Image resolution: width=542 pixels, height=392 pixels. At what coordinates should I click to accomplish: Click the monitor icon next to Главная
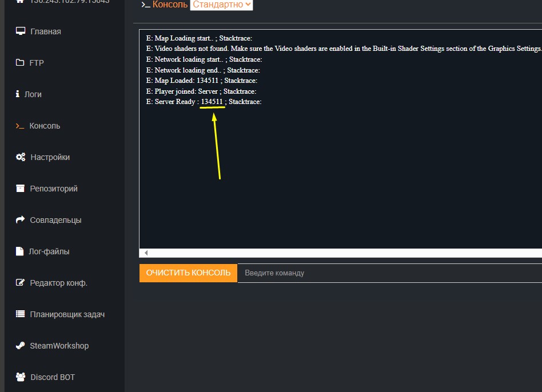(21, 31)
